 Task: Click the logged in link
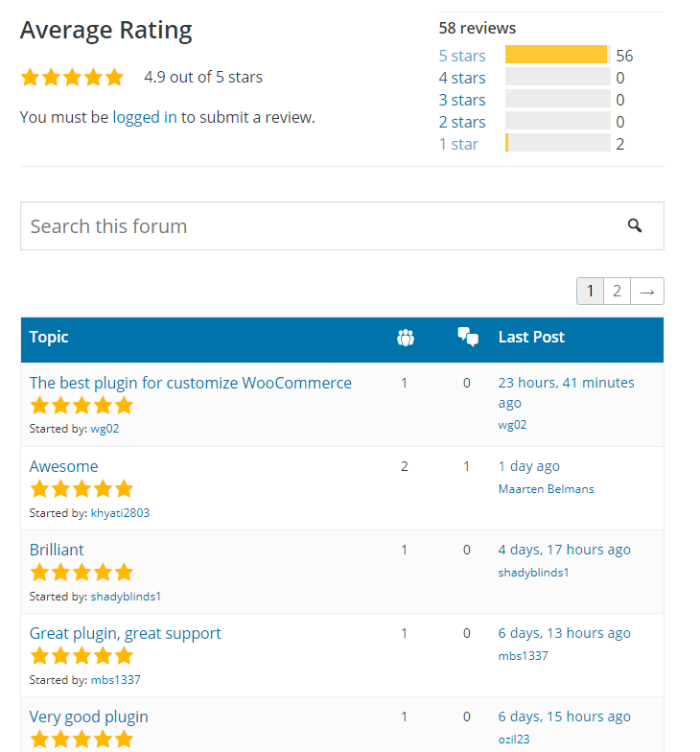pyautogui.click(x=145, y=117)
